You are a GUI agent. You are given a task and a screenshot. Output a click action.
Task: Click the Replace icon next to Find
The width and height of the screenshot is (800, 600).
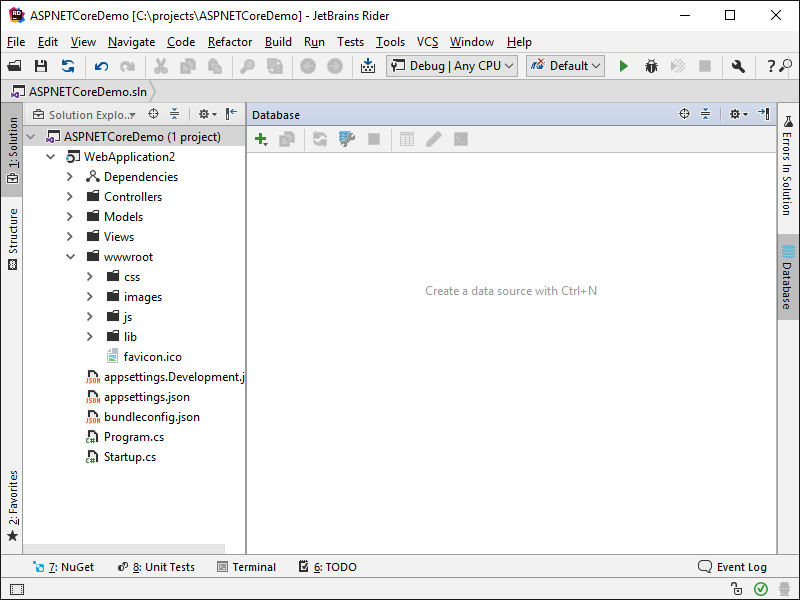coord(275,66)
